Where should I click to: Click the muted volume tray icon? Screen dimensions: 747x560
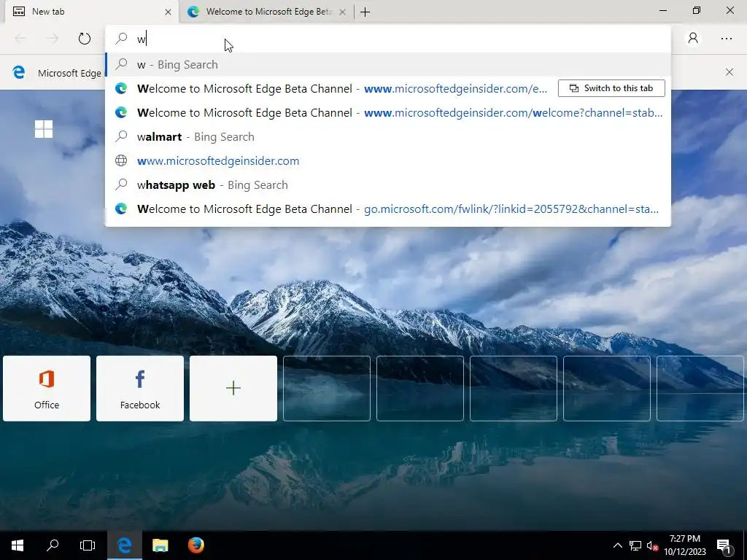[x=652, y=545]
